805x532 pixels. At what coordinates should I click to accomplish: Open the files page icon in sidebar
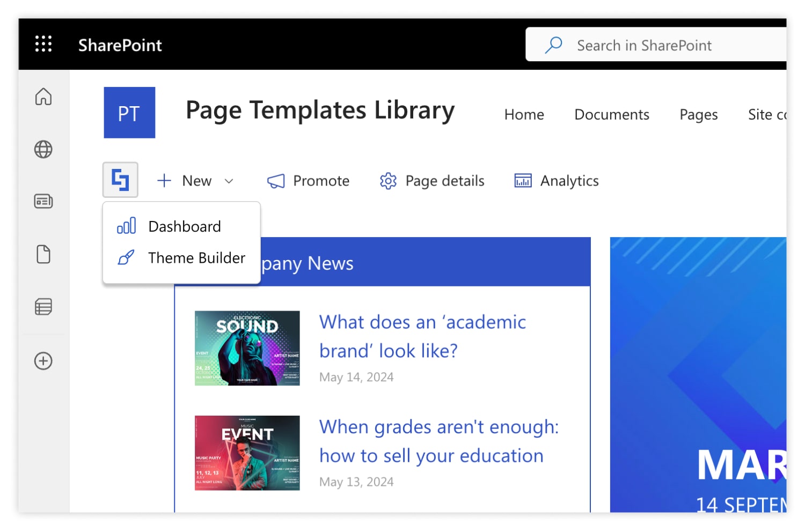pyautogui.click(x=43, y=254)
